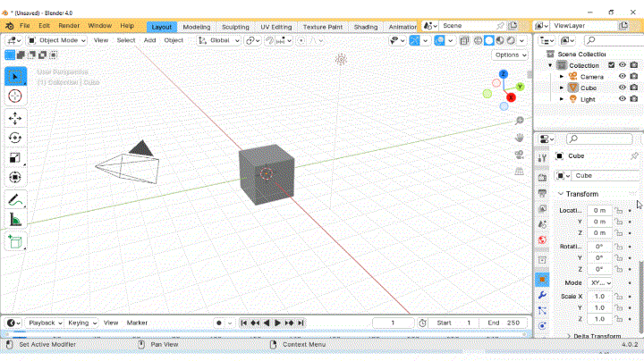
Task: Choose the Move tool
Action: point(15,118)
